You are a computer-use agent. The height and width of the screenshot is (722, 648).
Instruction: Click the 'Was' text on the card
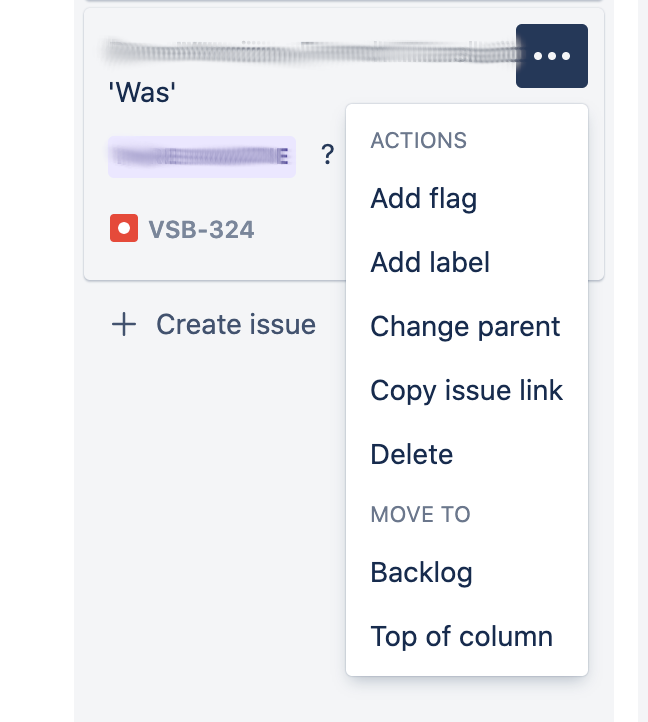(x=142, y=93)
